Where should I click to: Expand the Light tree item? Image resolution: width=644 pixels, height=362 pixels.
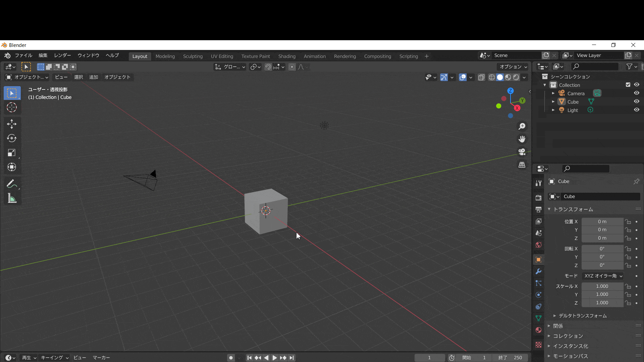(x=553, y=110)
